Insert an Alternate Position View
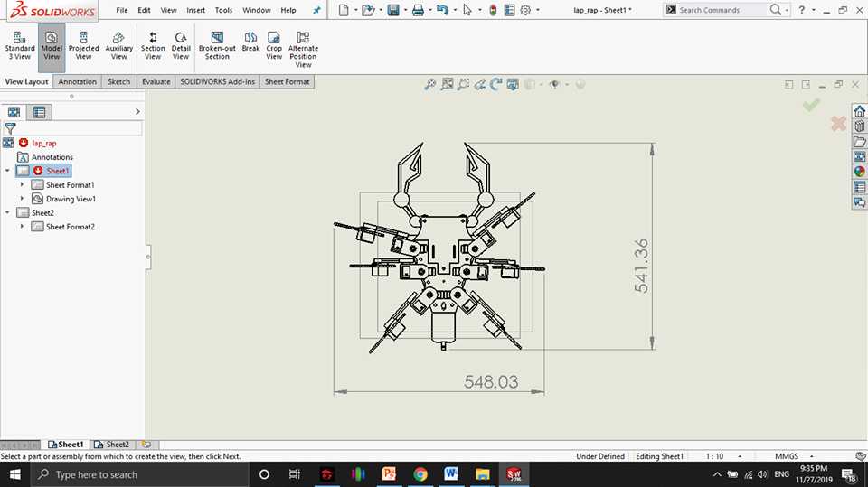Screen dimensions: 868x487 pos(303,50)
